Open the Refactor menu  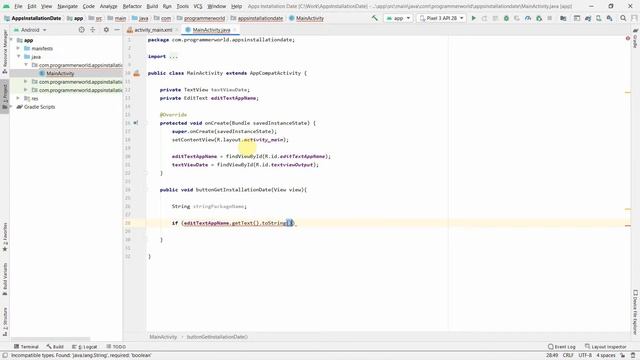tap(132, 6)
